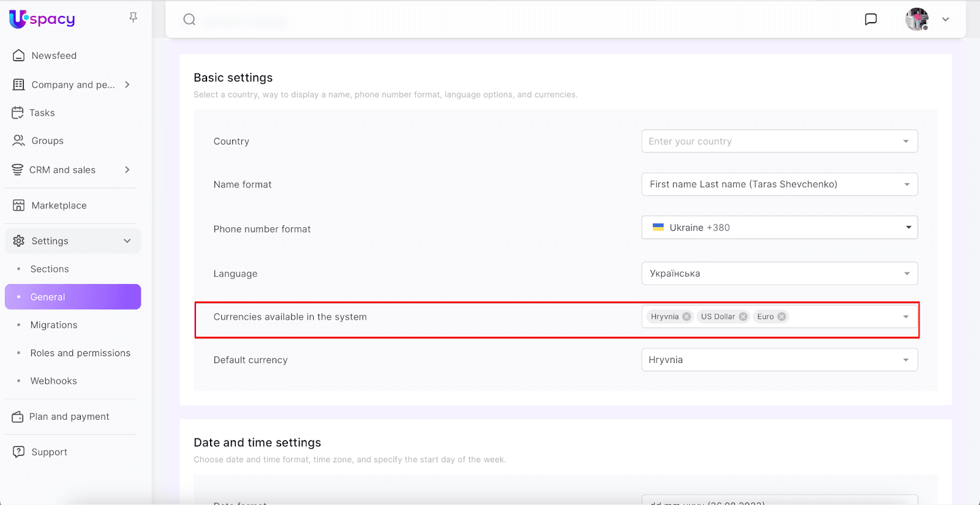
Task: Go to Newsfeed in the sidebar
Action: pyautogui.click(x=54, y=56)
